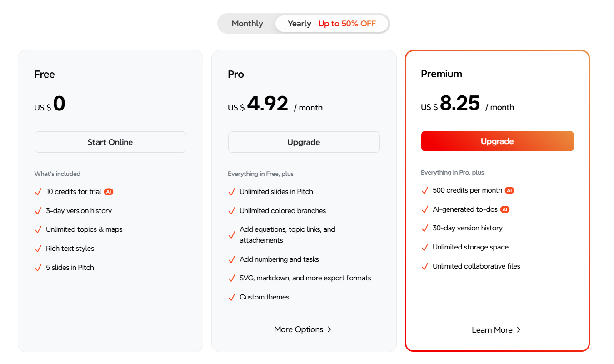This screenshot has width=614, height=364.
Task: Click the Learn More link text
Action: coord(492,330)
